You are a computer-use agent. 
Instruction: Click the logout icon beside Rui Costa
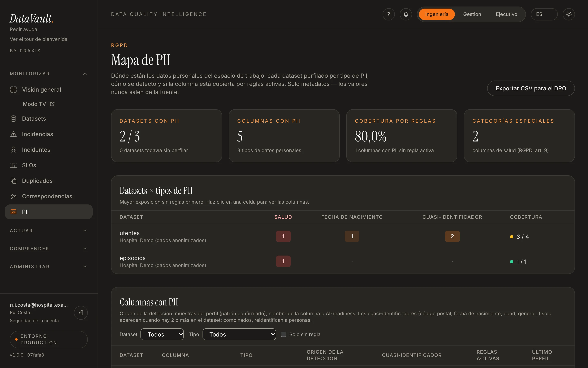81,313
